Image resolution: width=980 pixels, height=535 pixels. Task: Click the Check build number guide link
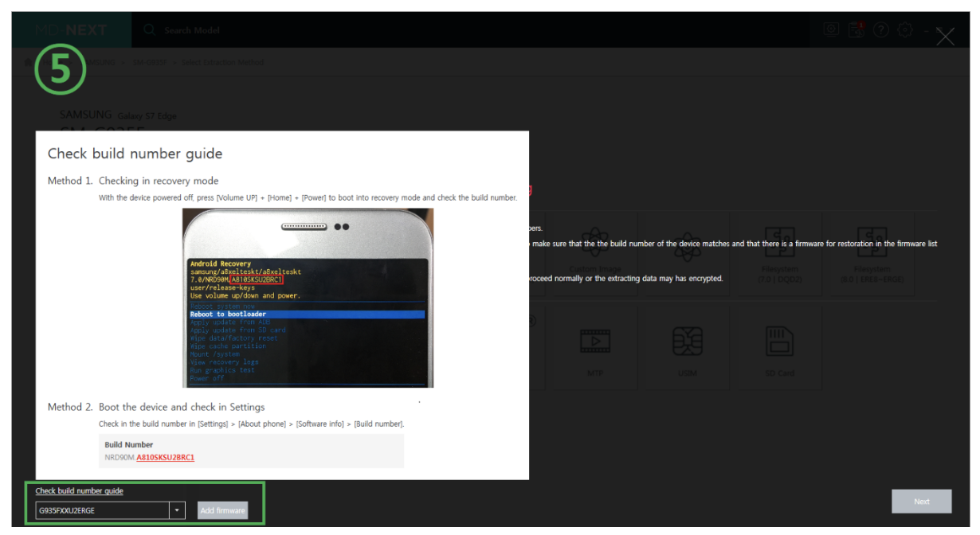click(x=79, y=491)
